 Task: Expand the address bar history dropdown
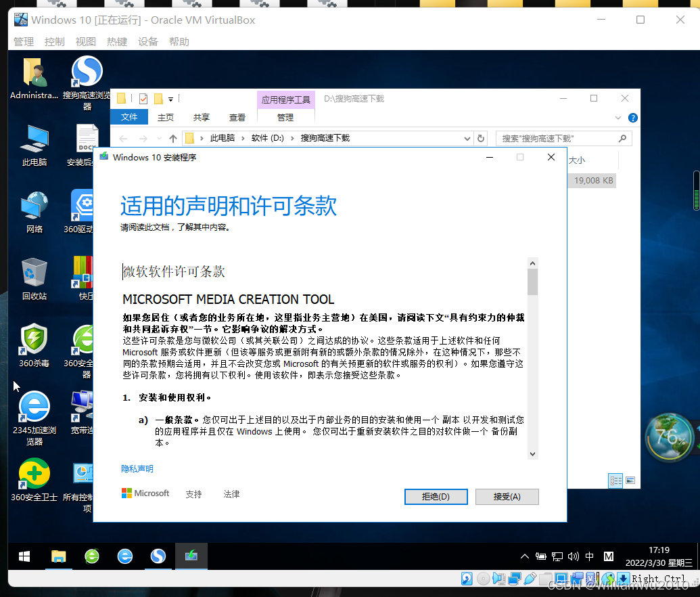click(467, 139)
